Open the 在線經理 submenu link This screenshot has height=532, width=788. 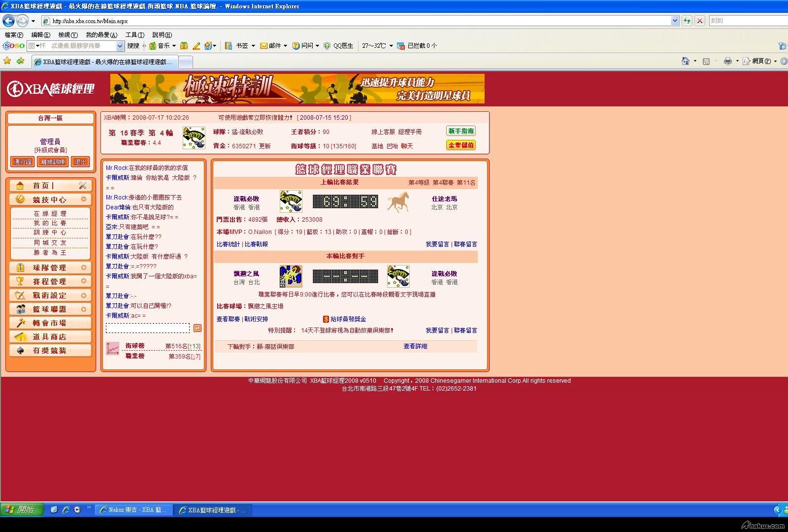tap(50, 214)
